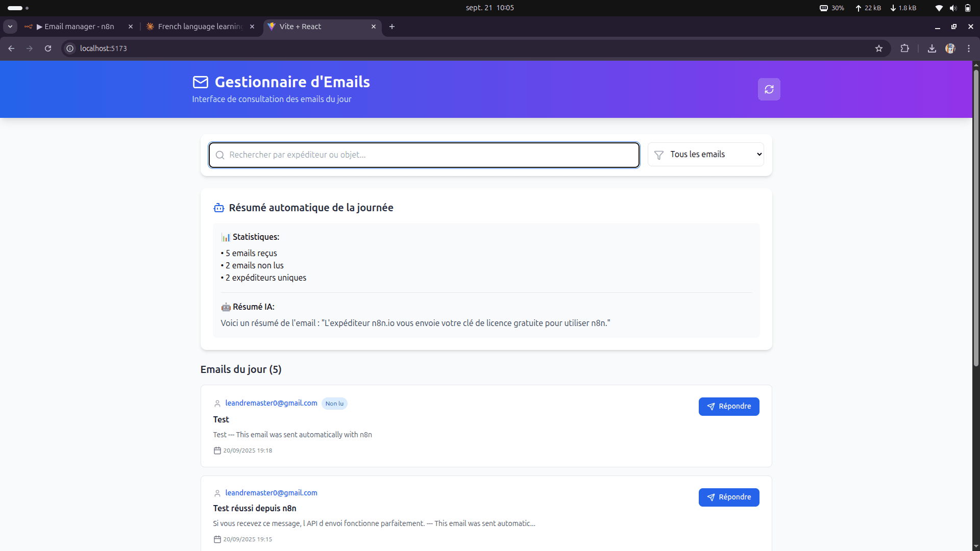Click the person icon beside the first sender email
Viewport: 980px width, 551px height.
tap(217, 403)
